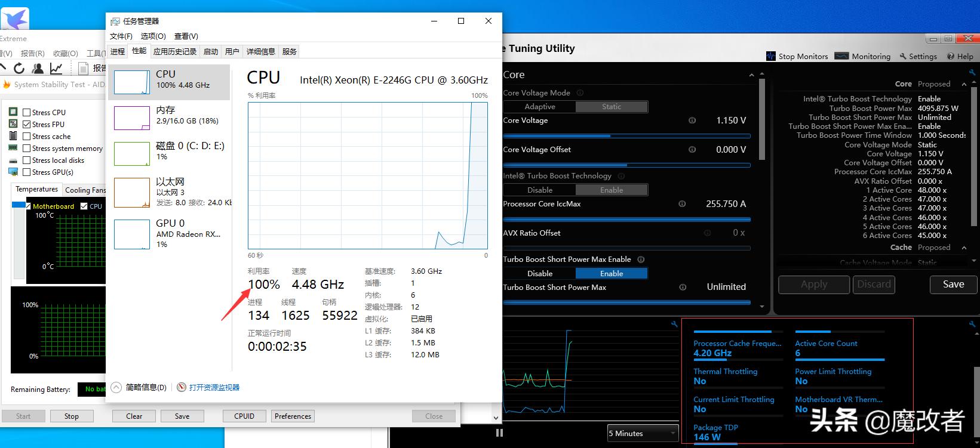Click info icon beside Core Voltage Offset
Viewport: 980px width, 448px height.
[x=692, y=150]
